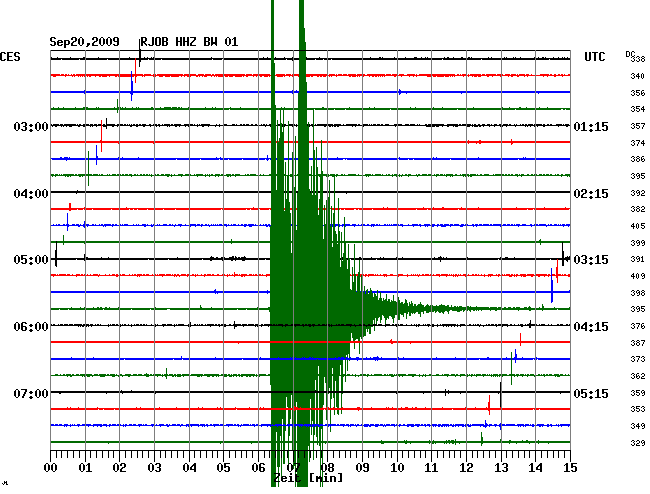
Task: Select minute tick label 15 on time axis
Action: click(x=570, y=468)
